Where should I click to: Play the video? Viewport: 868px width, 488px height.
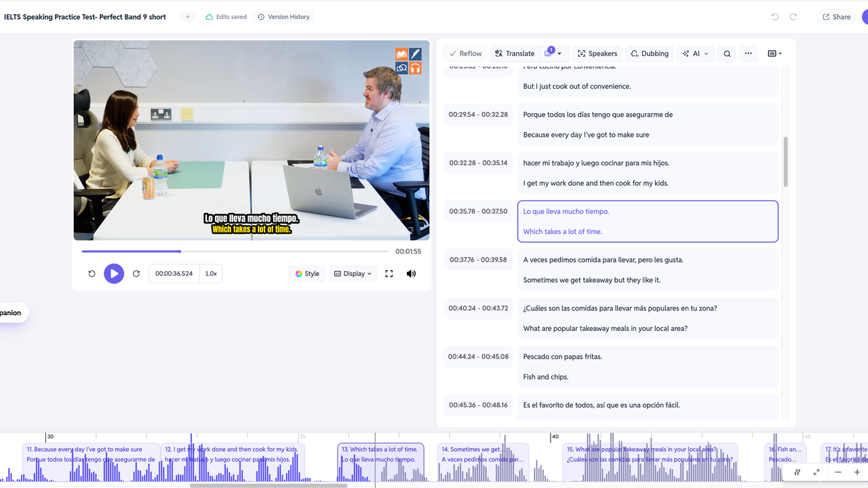point(114,274)
